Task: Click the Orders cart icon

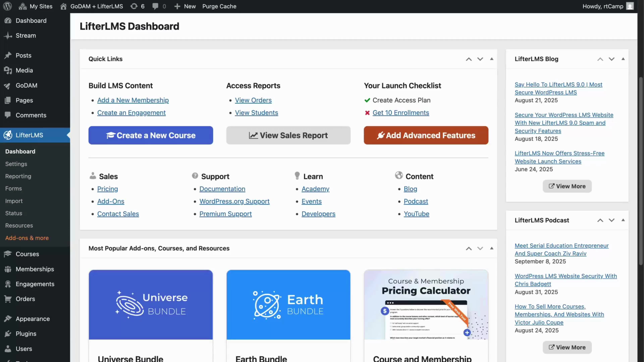Action: click(x=8, y=299)
